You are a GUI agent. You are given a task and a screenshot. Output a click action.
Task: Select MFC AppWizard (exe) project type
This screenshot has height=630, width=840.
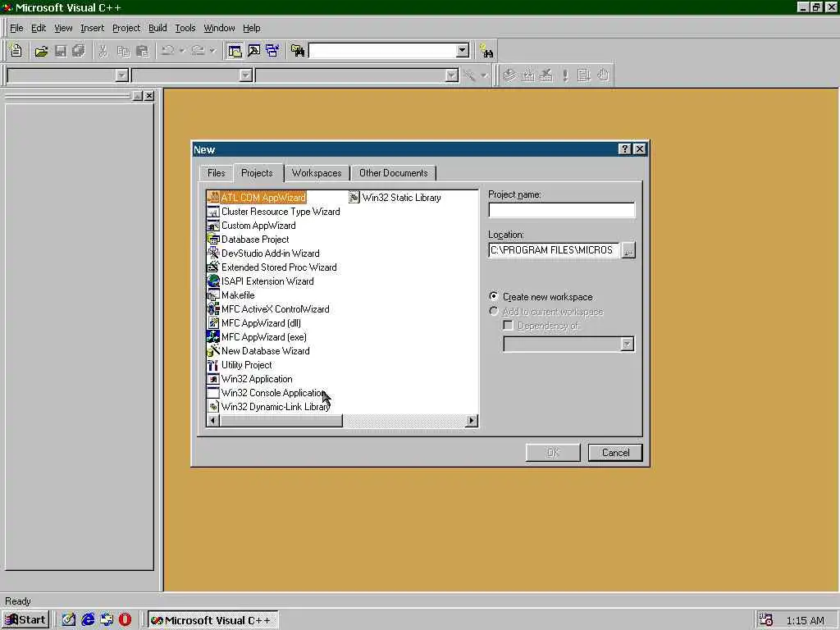[257, 337]
